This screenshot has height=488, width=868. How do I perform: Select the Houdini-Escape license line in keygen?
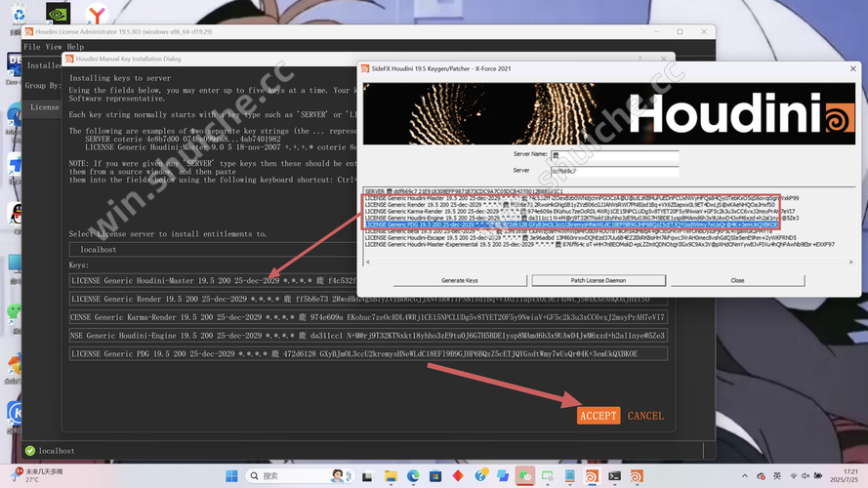pos(580,238)
